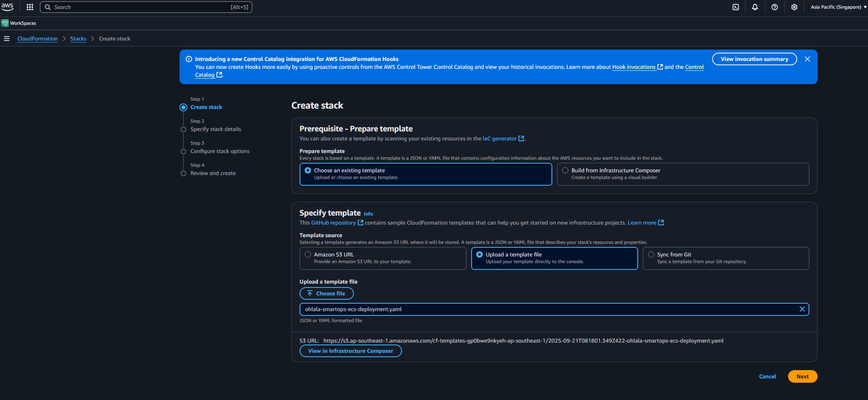This screenshot has width=868, height=400.
Task: Select Choose an existing template option
Action: coord(308,170)
